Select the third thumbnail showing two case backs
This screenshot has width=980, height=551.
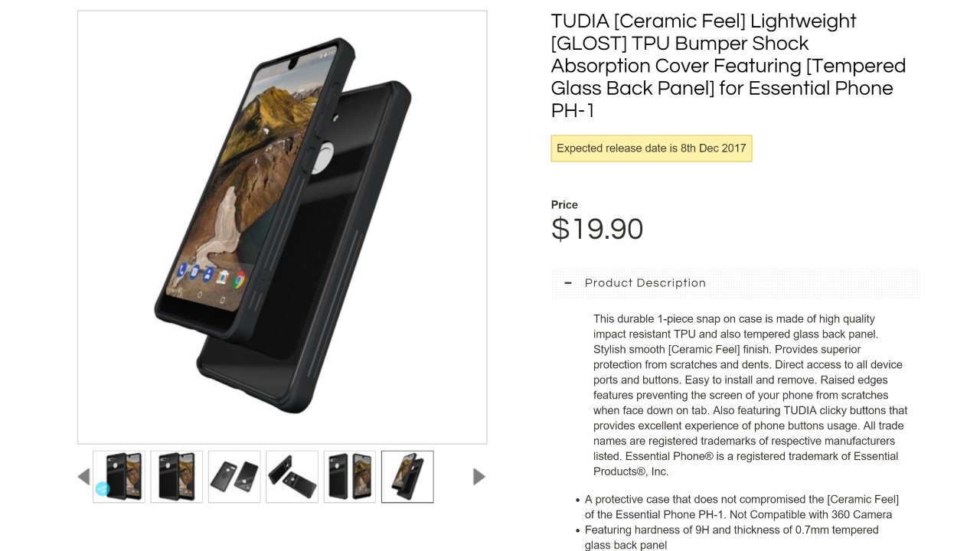pos(234,477)
